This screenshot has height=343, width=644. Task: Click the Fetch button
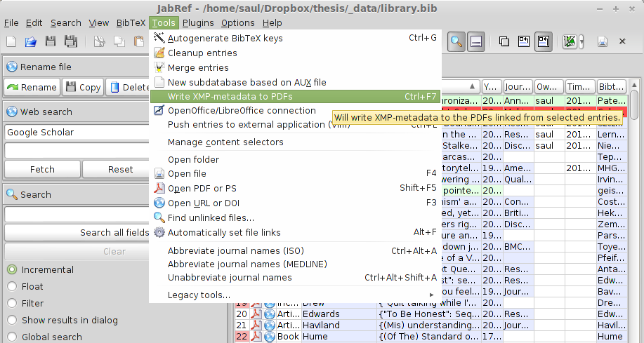42,170
